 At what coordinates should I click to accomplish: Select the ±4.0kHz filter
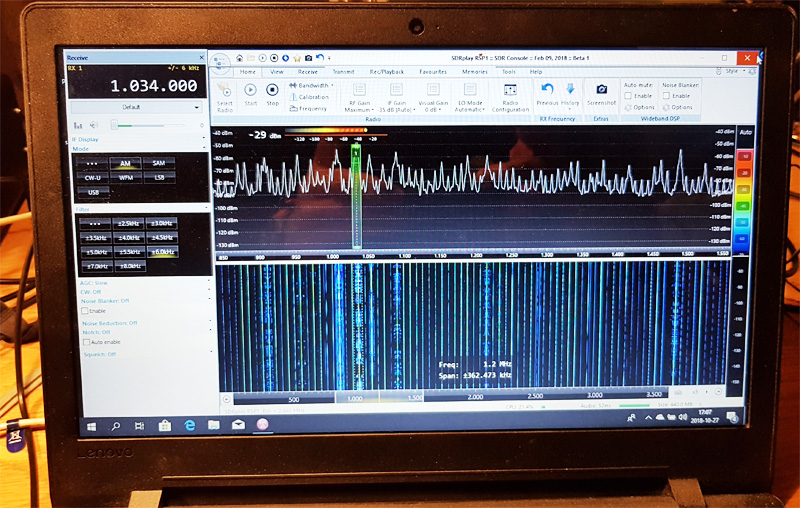[x=129, y=238]
